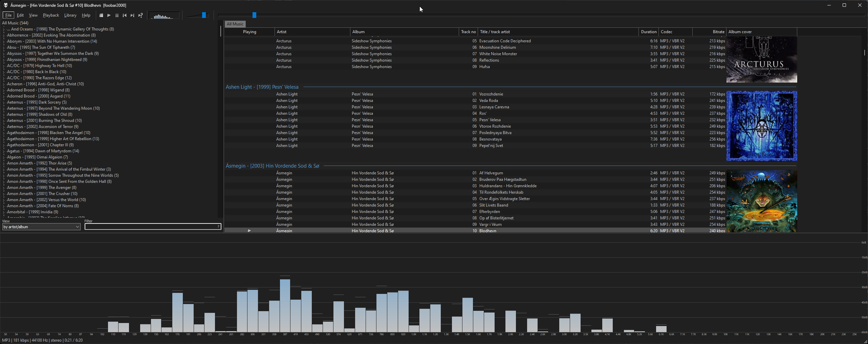Screen dimensions: 868x344
Task: Click the status bar playback info text
Action: tap(42, 340)
